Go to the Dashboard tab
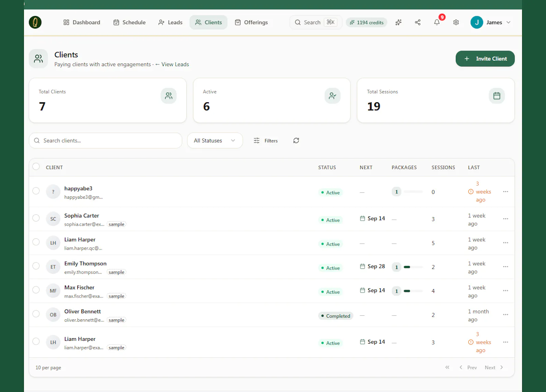This screenshot has width=546, height=392. (82, 22)
